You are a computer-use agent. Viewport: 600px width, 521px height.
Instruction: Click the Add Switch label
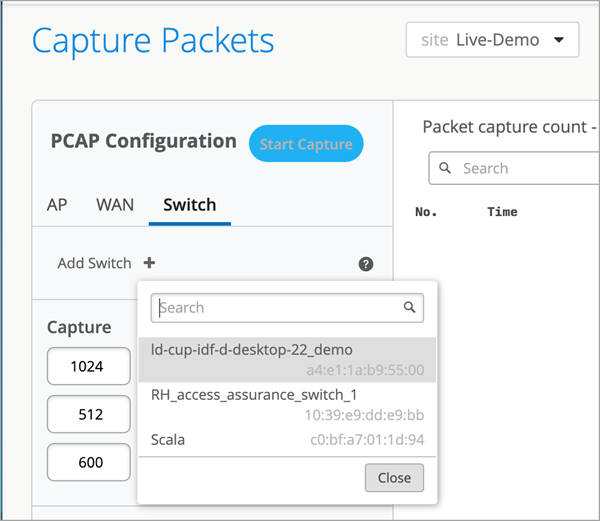coord(94,263)
